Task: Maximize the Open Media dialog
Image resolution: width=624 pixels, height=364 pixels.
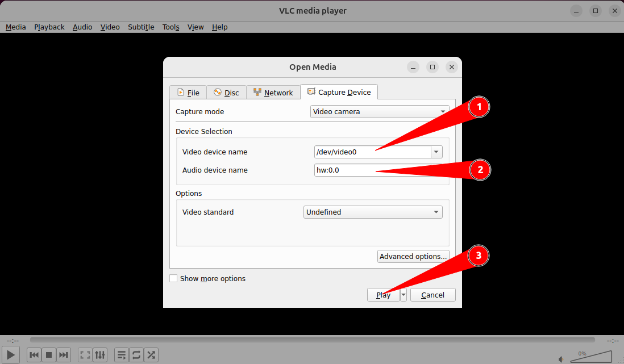Action: 432,67
